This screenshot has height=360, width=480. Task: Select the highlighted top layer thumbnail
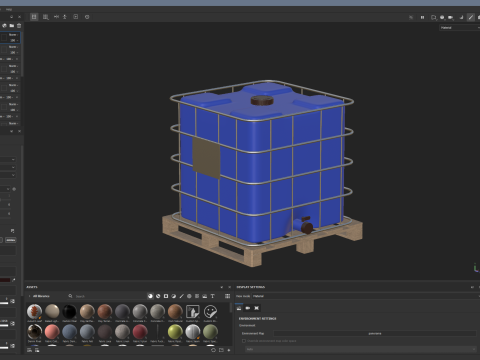[x=4, y=38]
